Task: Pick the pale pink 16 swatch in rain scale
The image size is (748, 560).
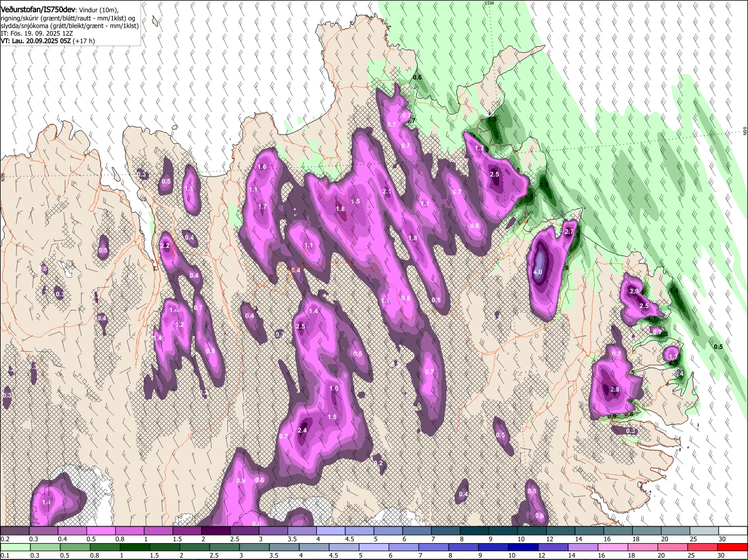Action: pos(614,547)
